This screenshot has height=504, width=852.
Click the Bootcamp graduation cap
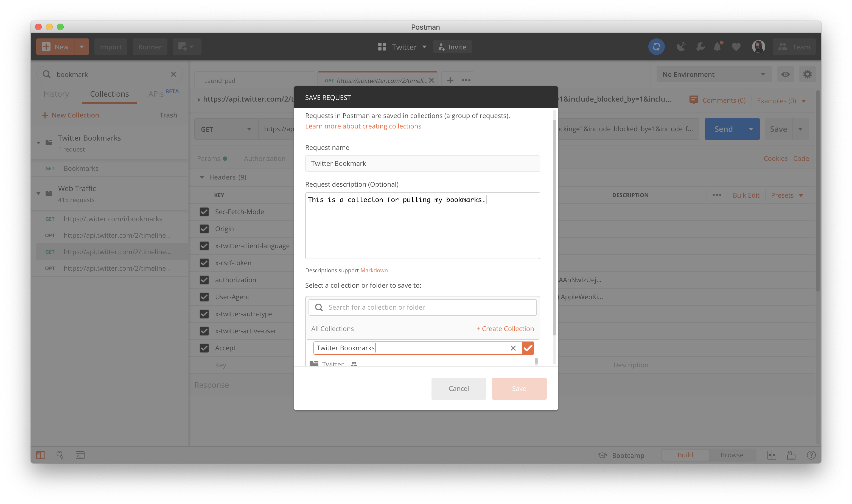tap(602, 455)
